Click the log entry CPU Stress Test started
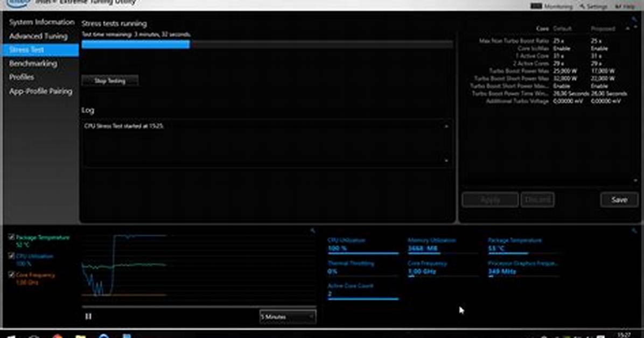The image size is (644, 338). pyautogui.click(x=124, y=126)
